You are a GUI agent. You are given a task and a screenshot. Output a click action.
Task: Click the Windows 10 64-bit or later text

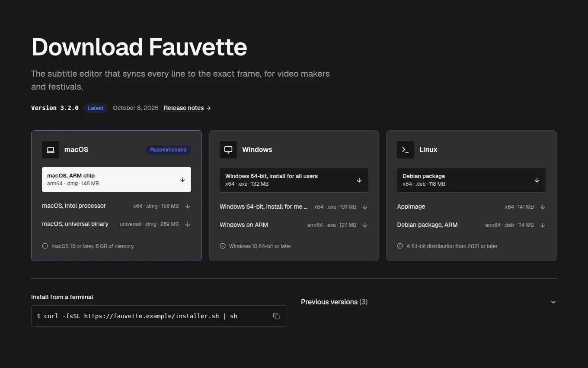(260, 246)
